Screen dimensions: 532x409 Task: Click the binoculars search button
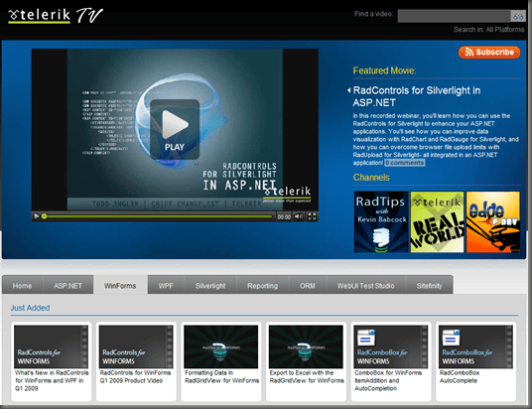coord(517,16)
